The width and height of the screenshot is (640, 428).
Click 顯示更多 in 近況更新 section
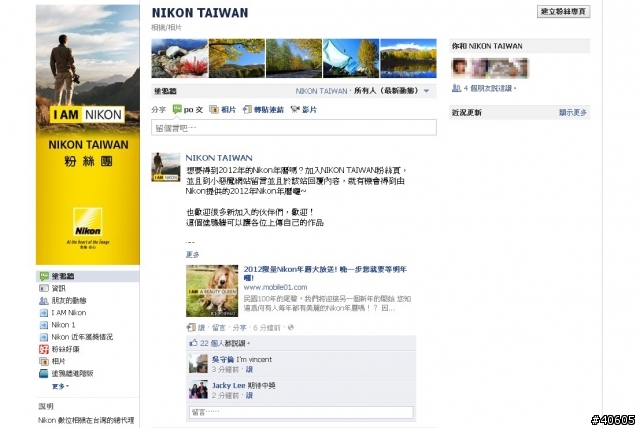click(x=573, y=112)
